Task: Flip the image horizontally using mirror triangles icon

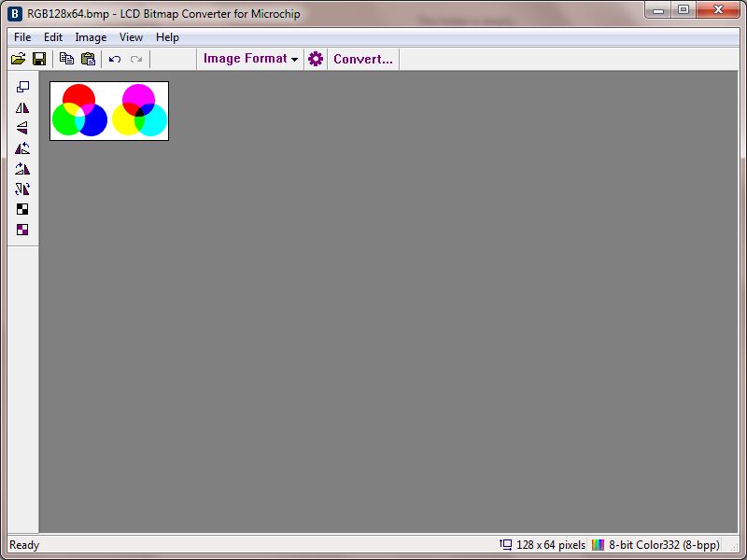Action: (22, 107)
